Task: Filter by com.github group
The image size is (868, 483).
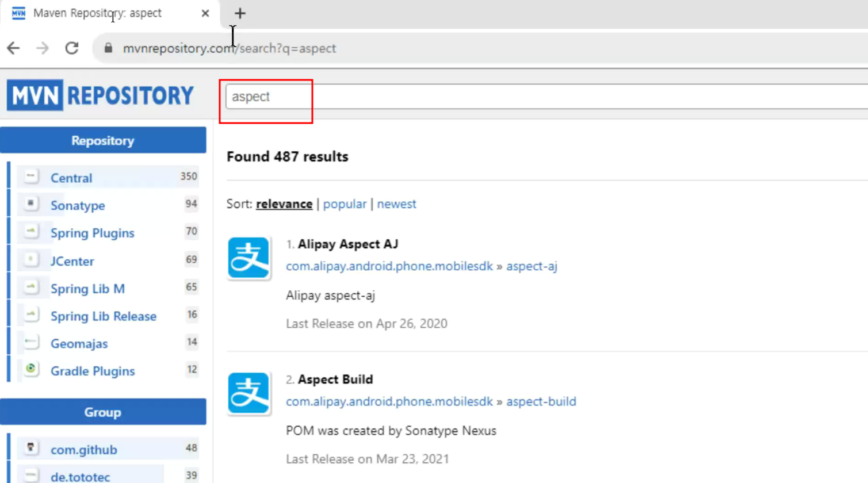Action: (84, 450)
